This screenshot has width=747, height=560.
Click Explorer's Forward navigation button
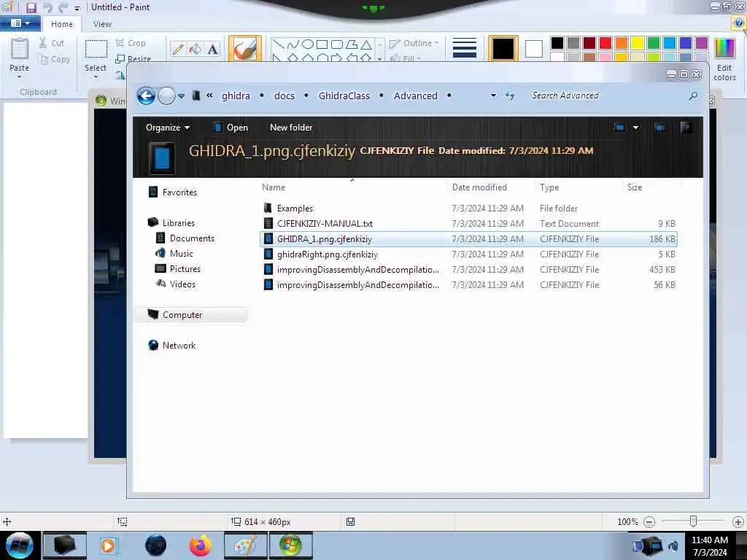[166, 96]
